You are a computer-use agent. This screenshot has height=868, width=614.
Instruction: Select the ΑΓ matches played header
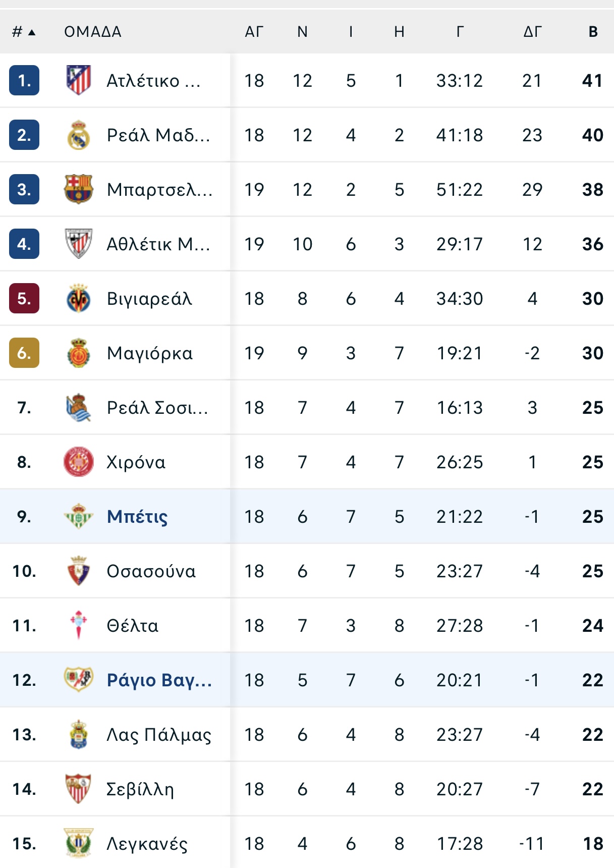point(254,32)
